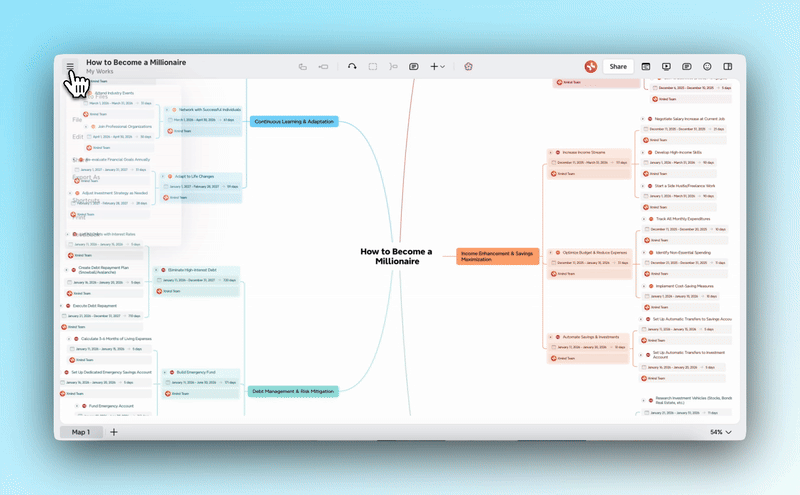Screen dimensions: 800x495
Task: Collapse the Eliminate High-Interest Debt branch toggle
Action: click(156, 270)
